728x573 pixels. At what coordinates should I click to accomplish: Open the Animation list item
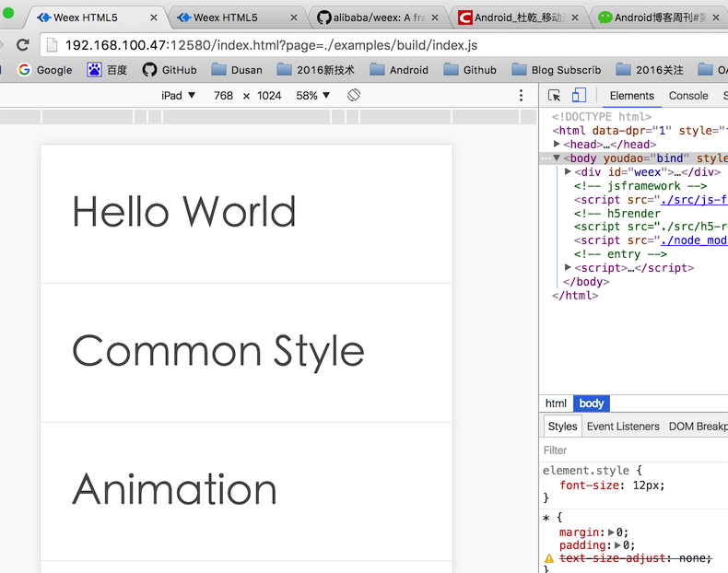(x=247, y=491)
